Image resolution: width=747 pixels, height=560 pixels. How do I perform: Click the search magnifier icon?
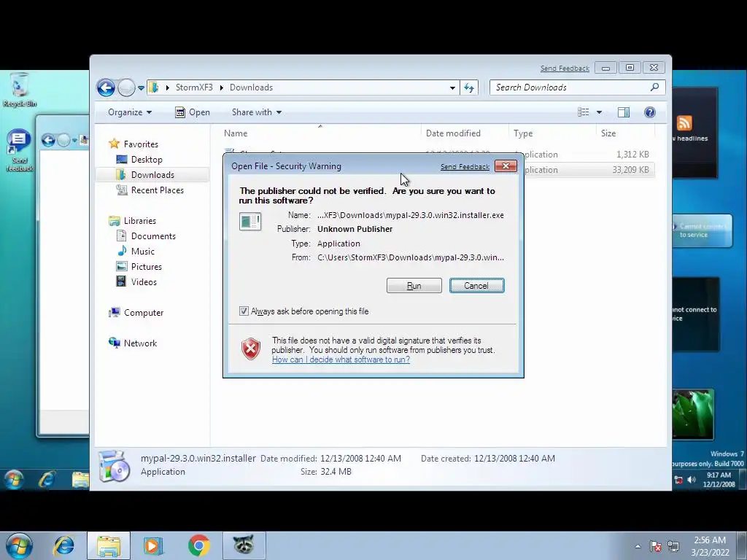(x=654, y=87)
